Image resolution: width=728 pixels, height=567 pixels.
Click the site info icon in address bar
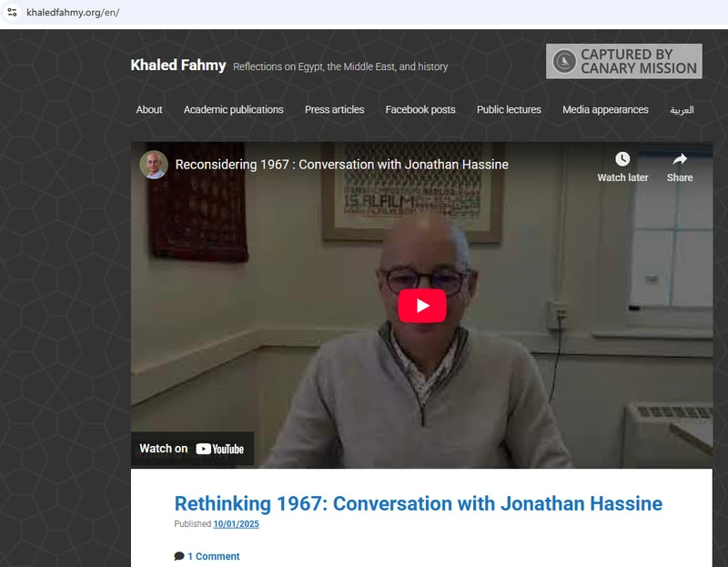coord(12,12)
